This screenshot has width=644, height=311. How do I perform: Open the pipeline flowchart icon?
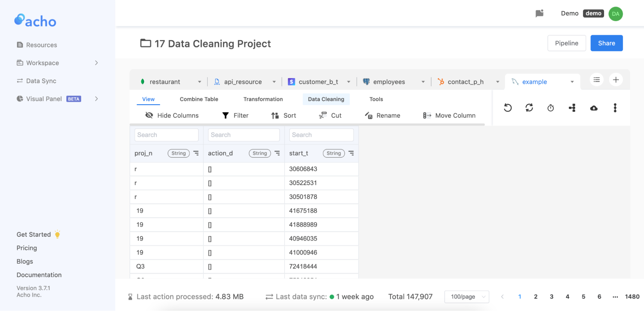point(572,108)
